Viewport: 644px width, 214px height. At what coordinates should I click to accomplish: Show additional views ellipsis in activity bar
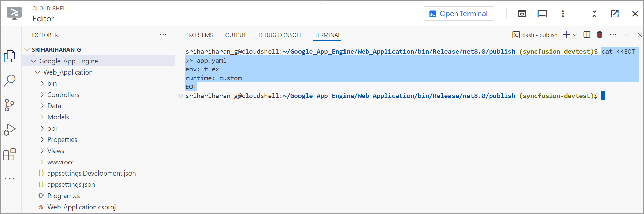coord(10,179)
